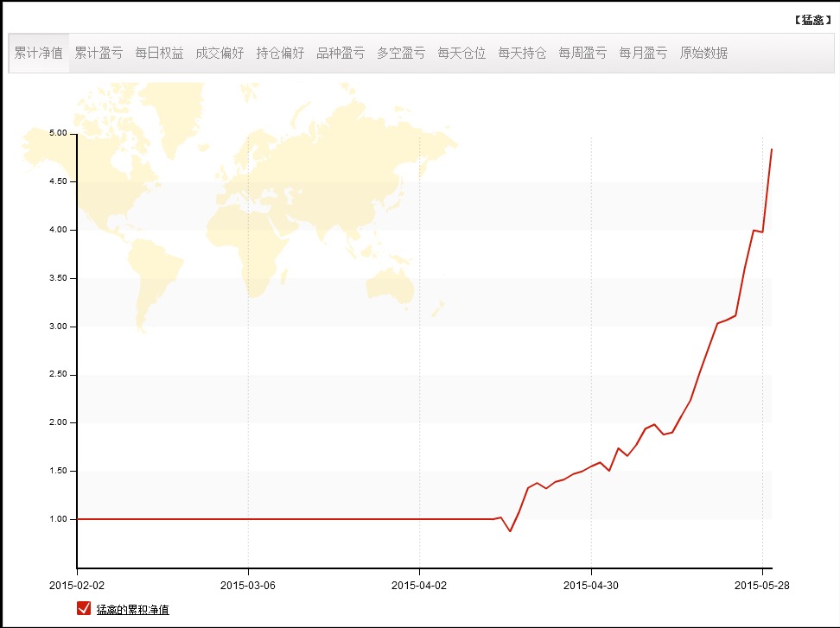The width and height of the screenshot is (840, 628).
Task: Go to the 每天持仓 tab
Action: click(x=523, y=53)
